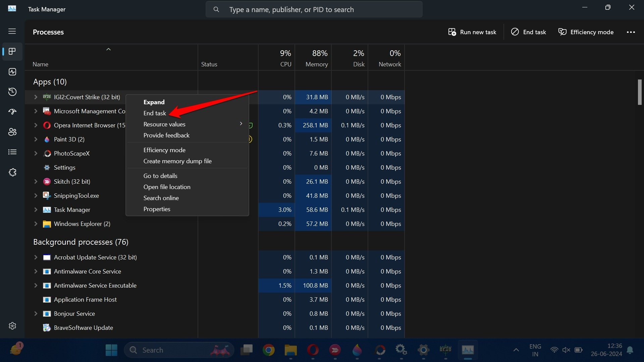The height and width of the screenshot is (362, 644).
Task: Expand the Windows Explorer process tree
Action: (35, 223)
